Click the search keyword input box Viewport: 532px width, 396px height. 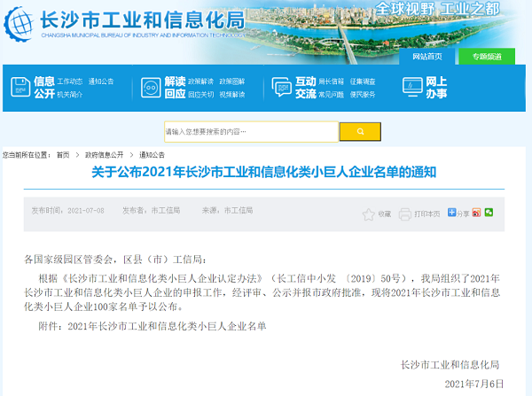251,132
